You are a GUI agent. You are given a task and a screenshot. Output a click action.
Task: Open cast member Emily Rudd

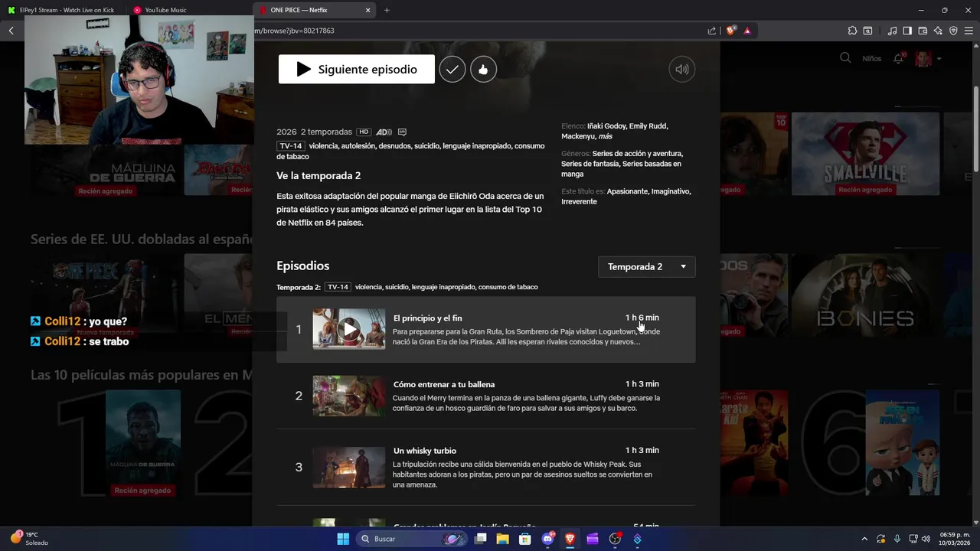(x=648, y=126)
